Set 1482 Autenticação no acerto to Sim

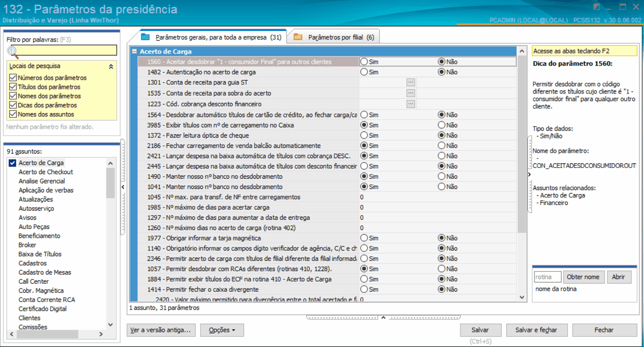click(364, 72)
